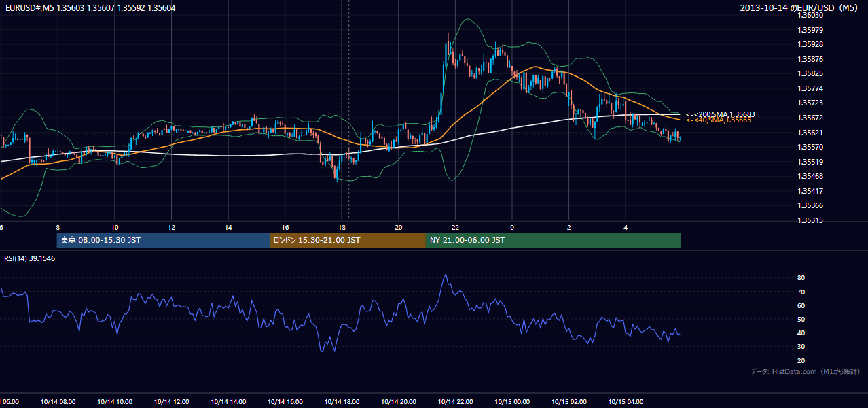Click price axis value 1.35774
This screenshot has height=408, width=868.
click(812, 88)
